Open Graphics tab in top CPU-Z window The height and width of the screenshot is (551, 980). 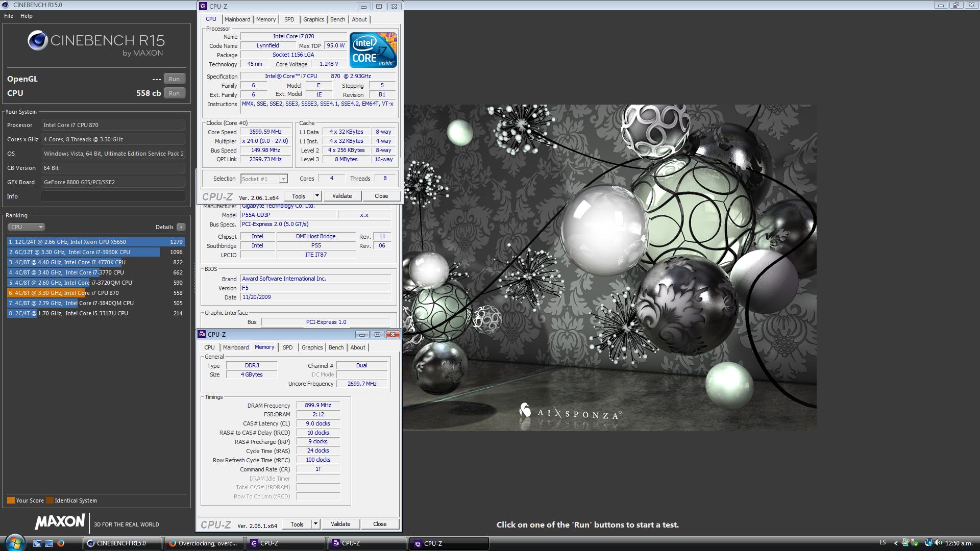(313, 19)
